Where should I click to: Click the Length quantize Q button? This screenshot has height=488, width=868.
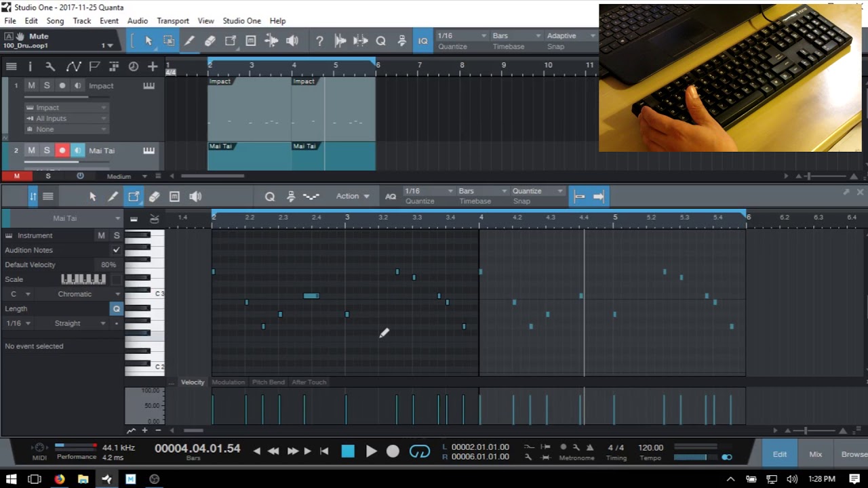pos(117,308)
